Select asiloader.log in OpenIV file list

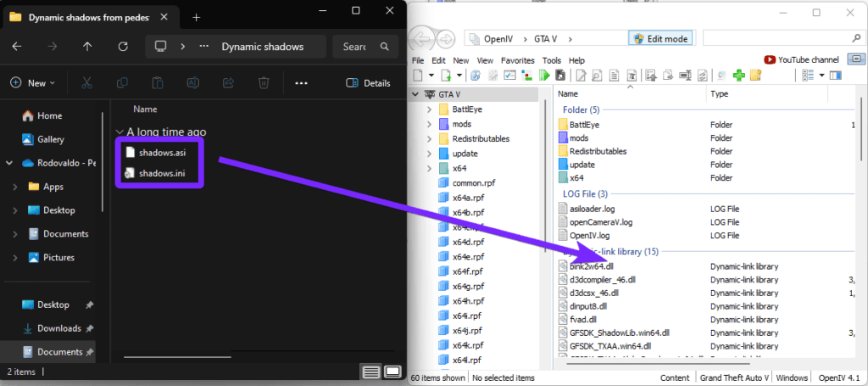[x=587, y=209]
